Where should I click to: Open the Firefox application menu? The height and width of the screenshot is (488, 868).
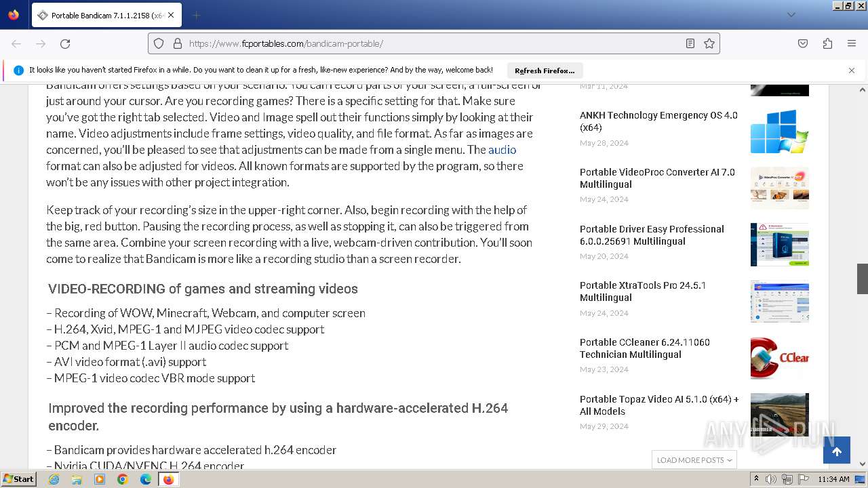click(852, 43)
